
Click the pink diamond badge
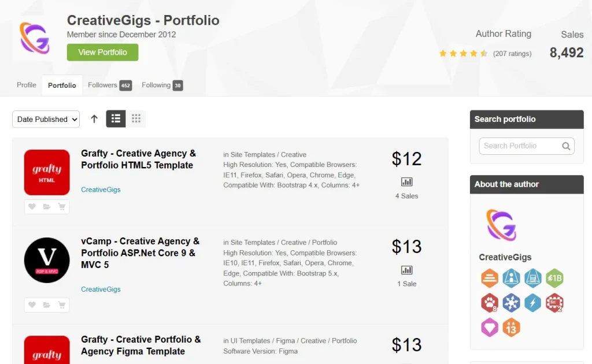click(x=490, y=328)
